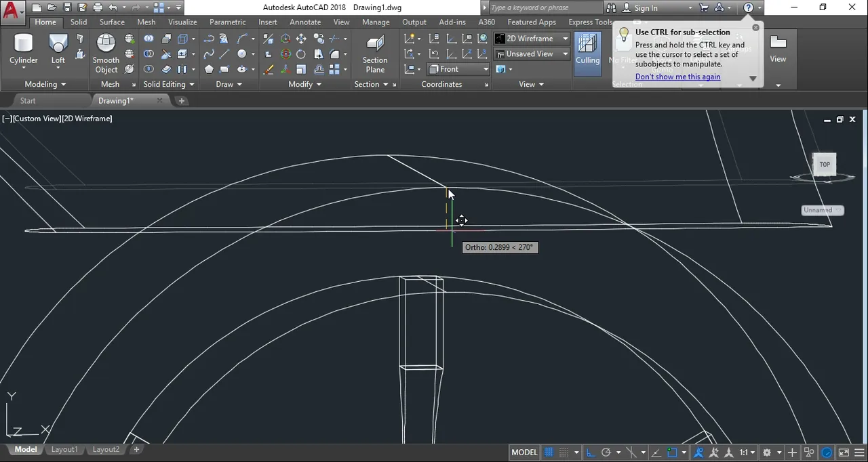Select the Polygon draw tool
868x462 pixels.
pyautogui.click(x=209, y=69)
